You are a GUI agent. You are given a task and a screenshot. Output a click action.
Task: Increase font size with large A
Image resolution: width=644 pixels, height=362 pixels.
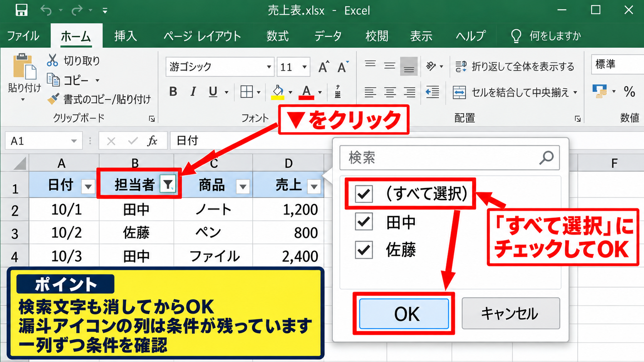(x=324, y=67)
